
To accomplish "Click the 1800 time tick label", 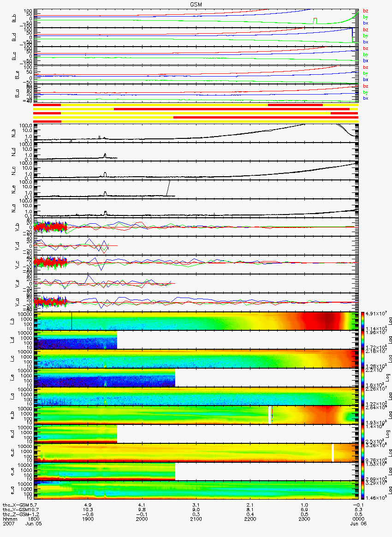I will coord(34,519).
